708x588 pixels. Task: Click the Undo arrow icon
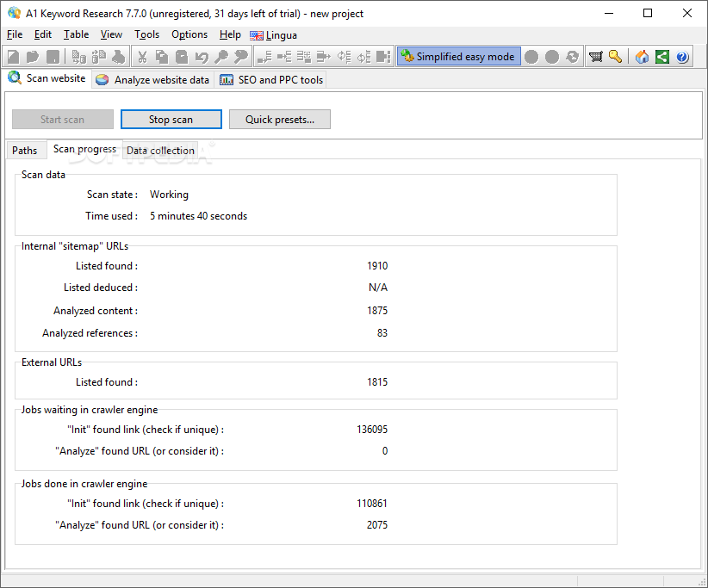(x=202, y=57)
